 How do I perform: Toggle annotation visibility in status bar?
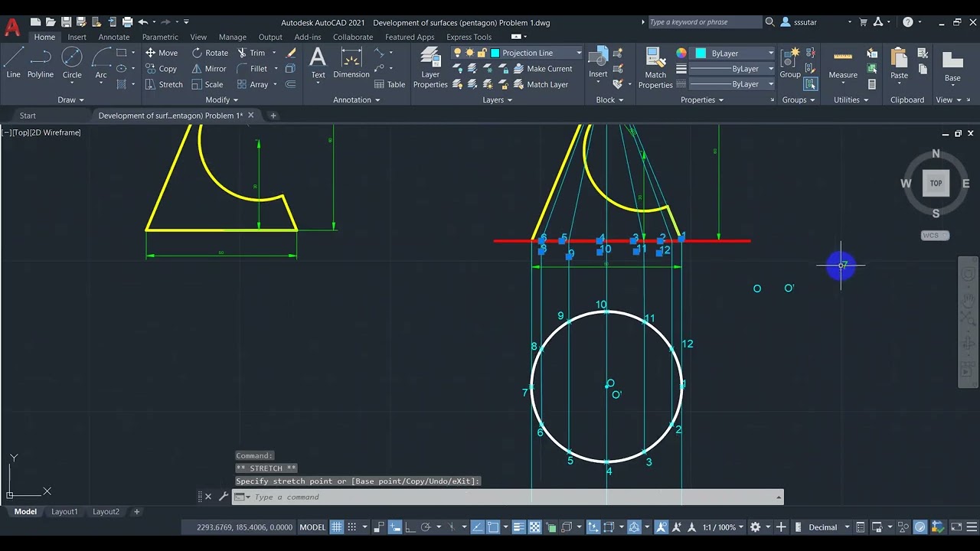click(661, 527)
